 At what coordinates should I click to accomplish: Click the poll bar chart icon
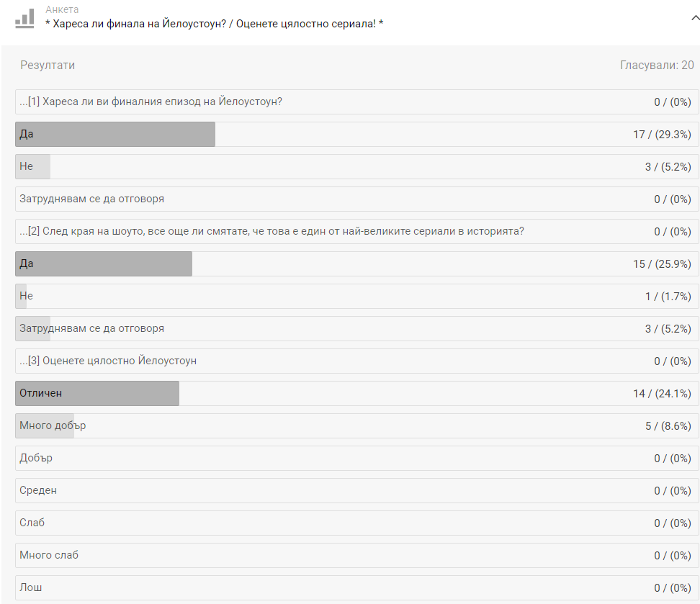(x=24, y=19)
